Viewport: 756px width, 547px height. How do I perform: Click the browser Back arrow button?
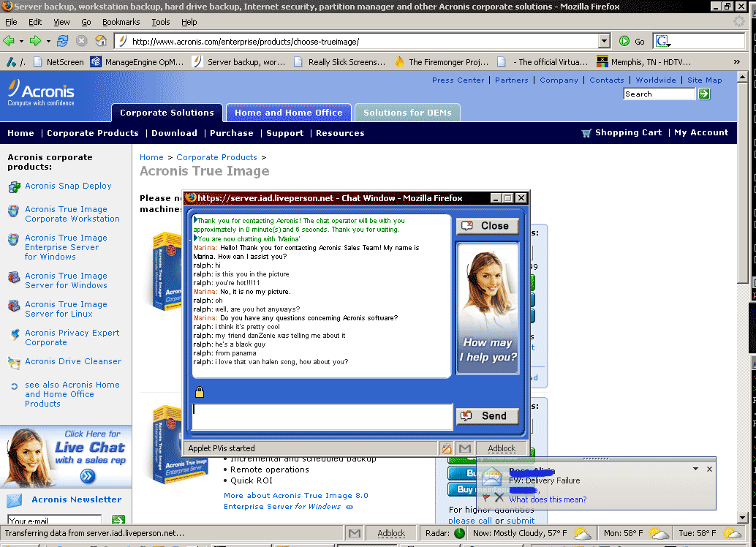[x=10, y=41]
